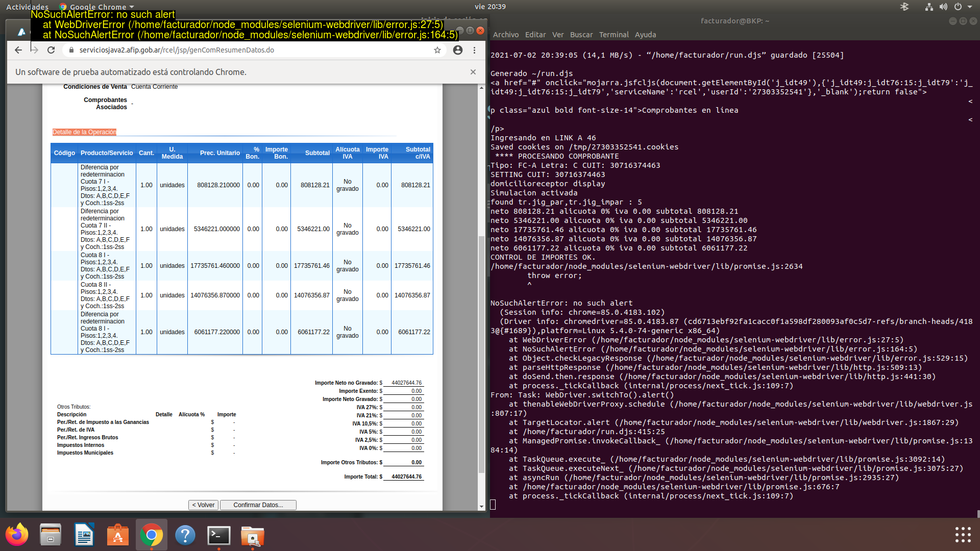The height and width of the screenshot is (551, 980).
Task: Open the Ver menu in the terminal
Action: [558, 35]
